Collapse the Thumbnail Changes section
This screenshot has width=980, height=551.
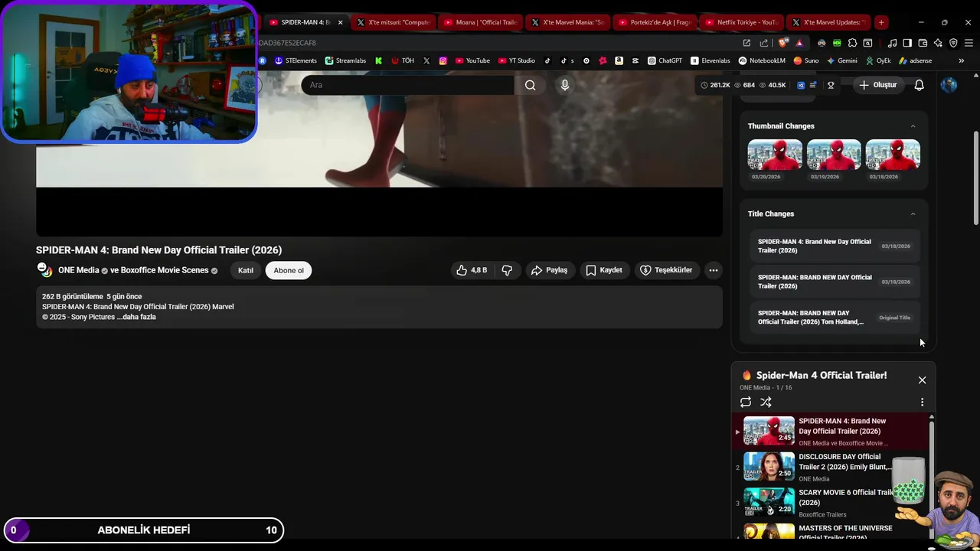(x=913, y=126)
